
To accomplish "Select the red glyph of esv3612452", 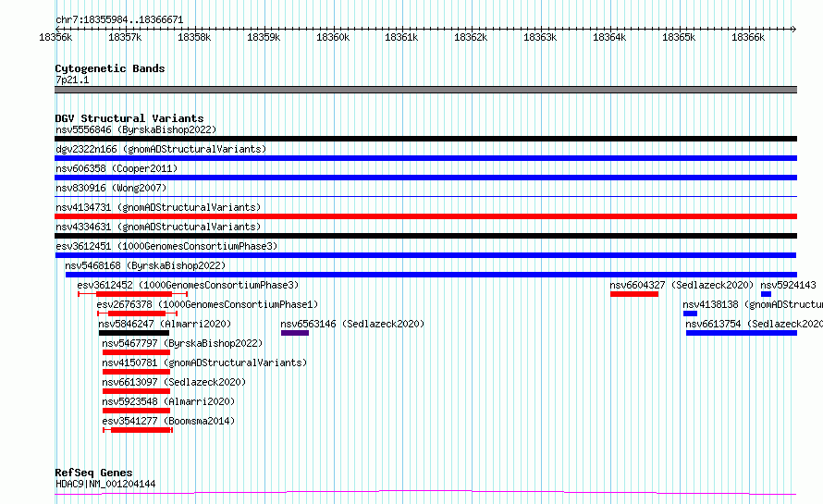I will pyautogui.click(x=133, y=294).
